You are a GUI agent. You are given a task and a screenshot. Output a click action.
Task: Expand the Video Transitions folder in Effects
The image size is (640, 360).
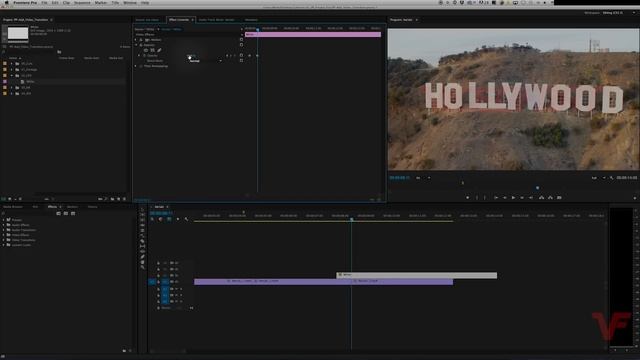tap(4, 240)
